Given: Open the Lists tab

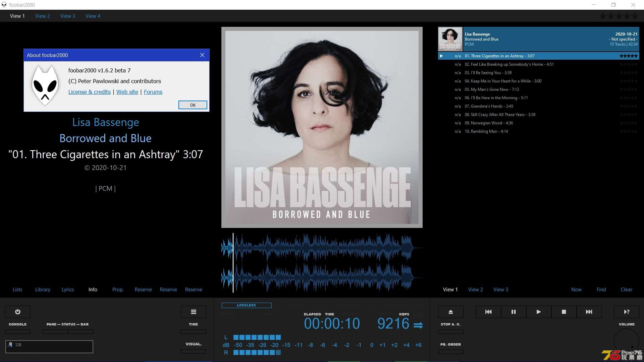Looking at the screenshot, I should coord(17,289).
